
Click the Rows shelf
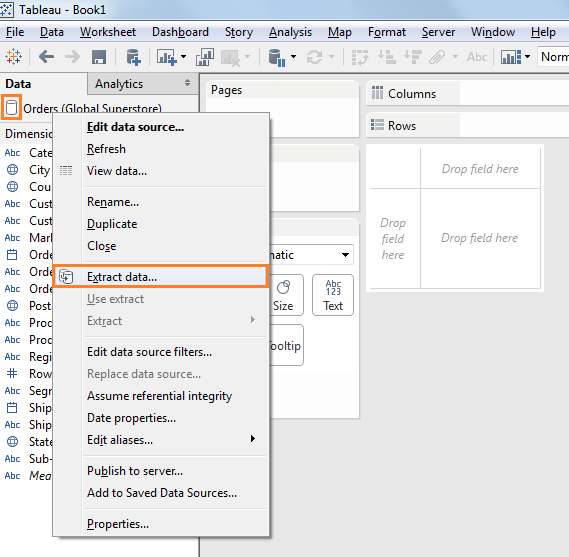[x=467, y=126]
